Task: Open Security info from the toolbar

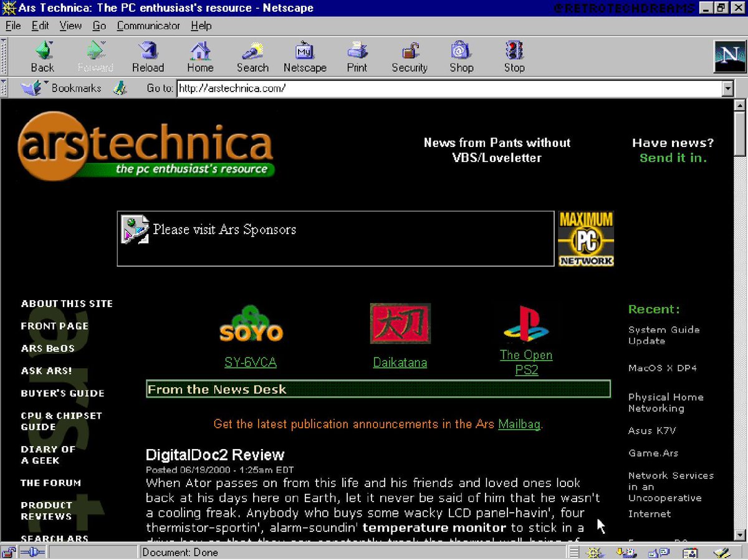Action: pos(410,57)
